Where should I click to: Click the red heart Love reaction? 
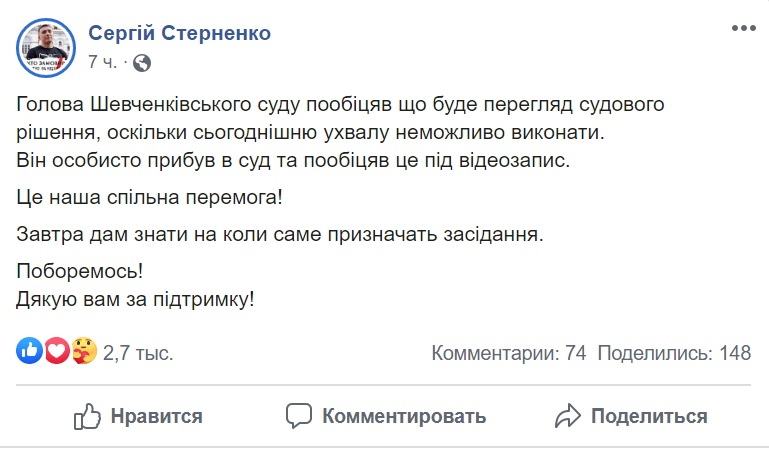[57, 351]
